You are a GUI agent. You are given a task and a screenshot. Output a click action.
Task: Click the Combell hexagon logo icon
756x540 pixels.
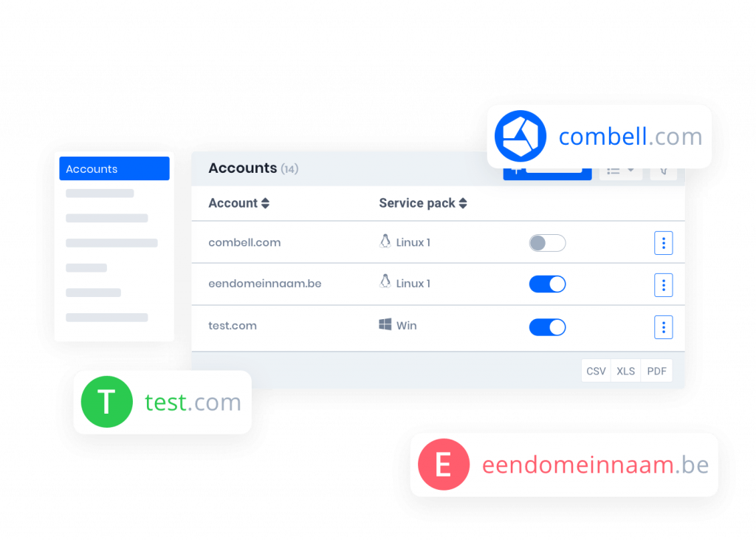(x=520, y=136)
